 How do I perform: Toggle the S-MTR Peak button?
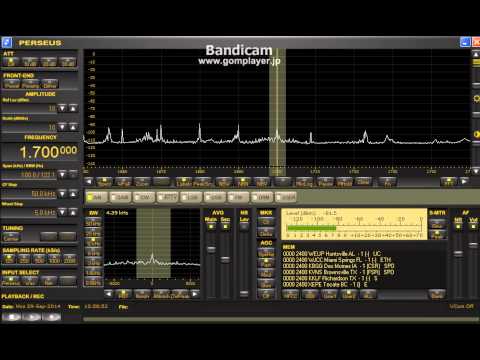[437, 235]
